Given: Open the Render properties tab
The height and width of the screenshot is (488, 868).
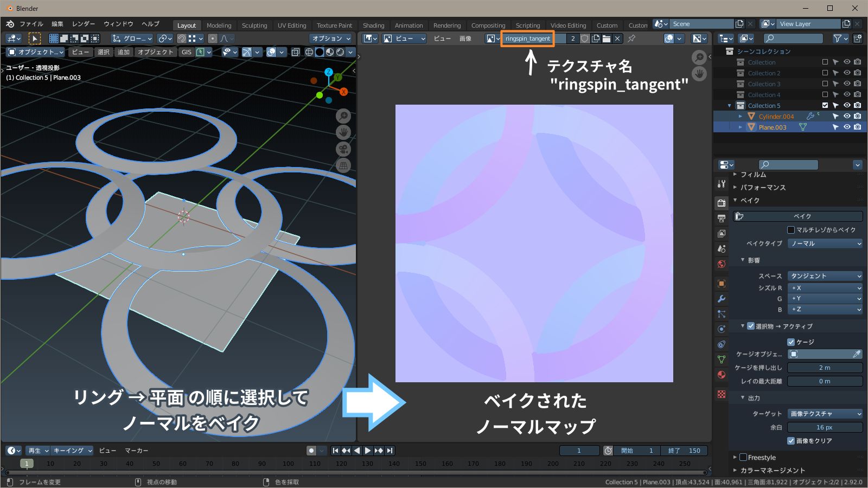Looking at the screenshot, I should pyautogui.click(x=722, y=202).
